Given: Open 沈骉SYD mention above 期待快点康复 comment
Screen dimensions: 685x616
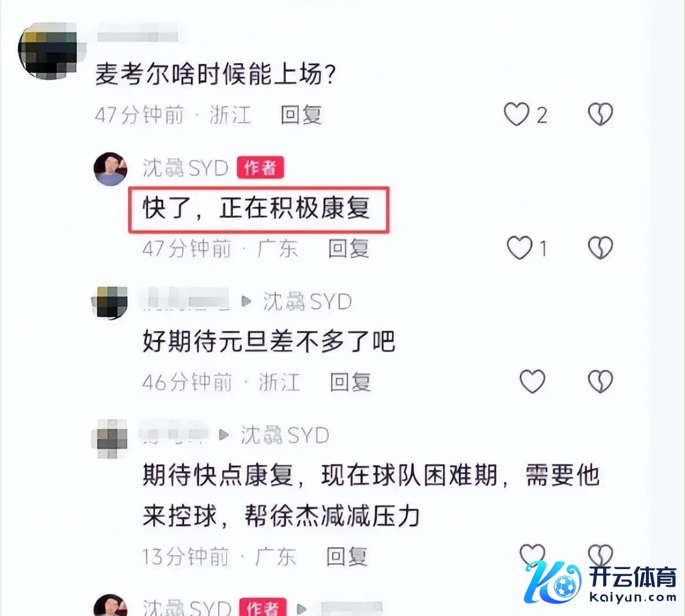Looking at the screenshot, I should coord(285,435).
